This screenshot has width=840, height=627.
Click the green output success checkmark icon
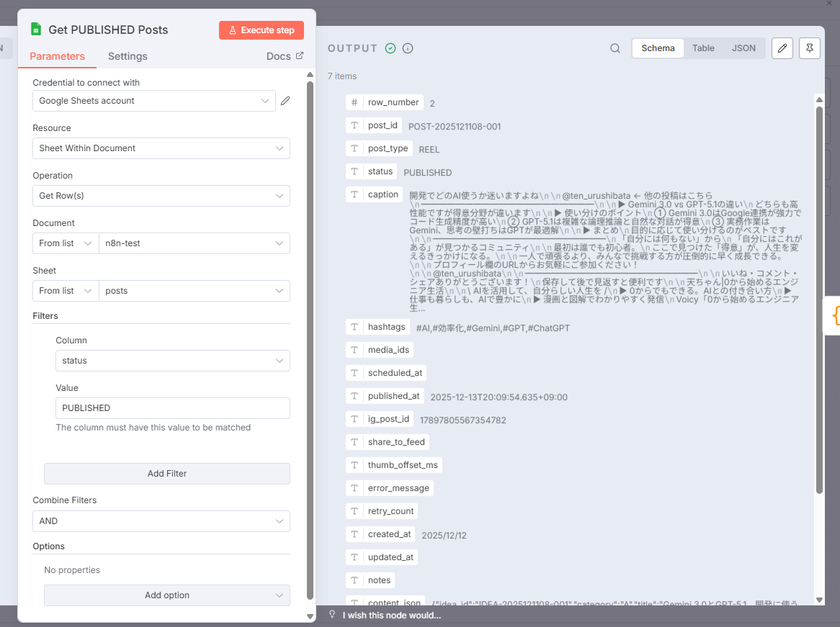(x=390, y=48)
